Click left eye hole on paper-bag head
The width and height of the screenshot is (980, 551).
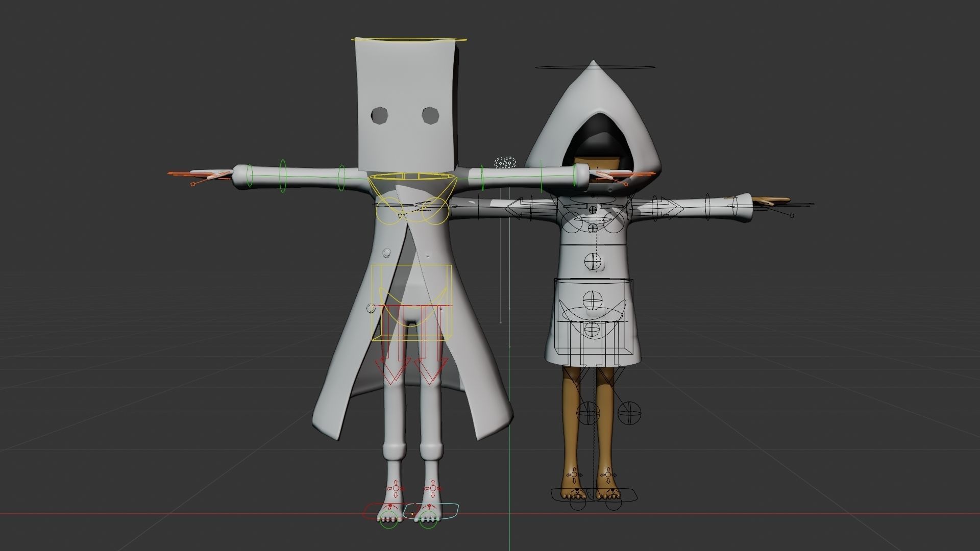pyautogui.click(x=380, y=115)
